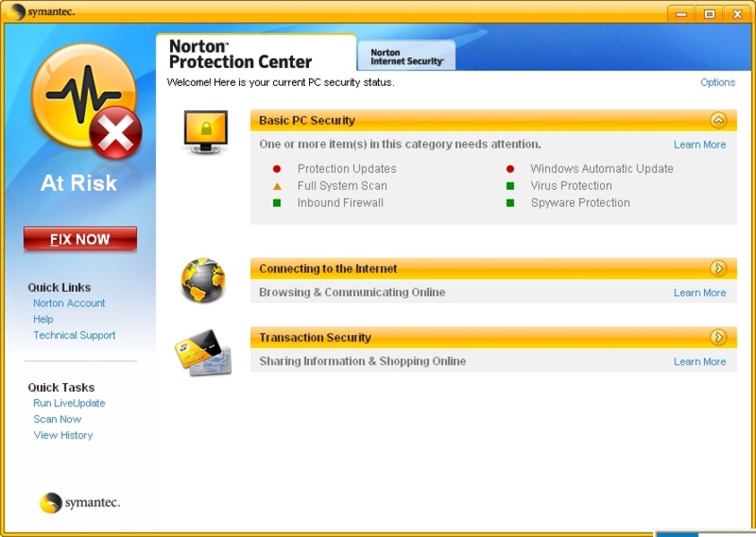Select the Virus Protection item
This screenshot has width=756, height=537.
click(571, 186)
